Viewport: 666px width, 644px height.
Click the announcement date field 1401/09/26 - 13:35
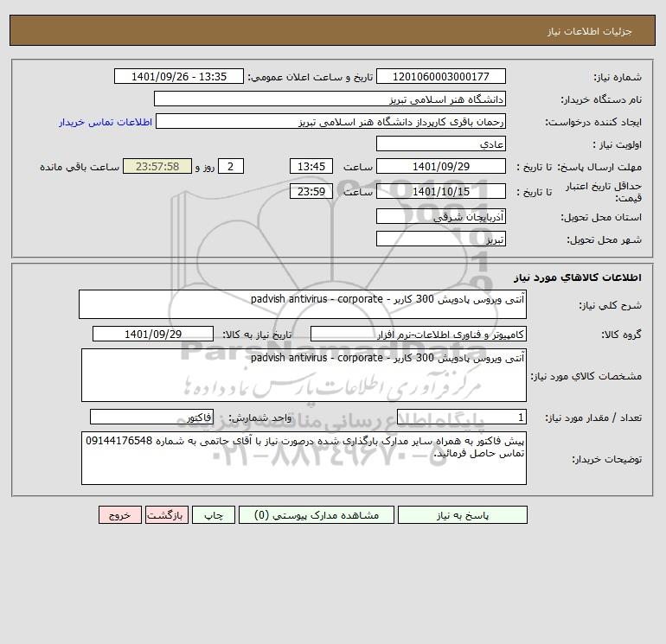179,76
